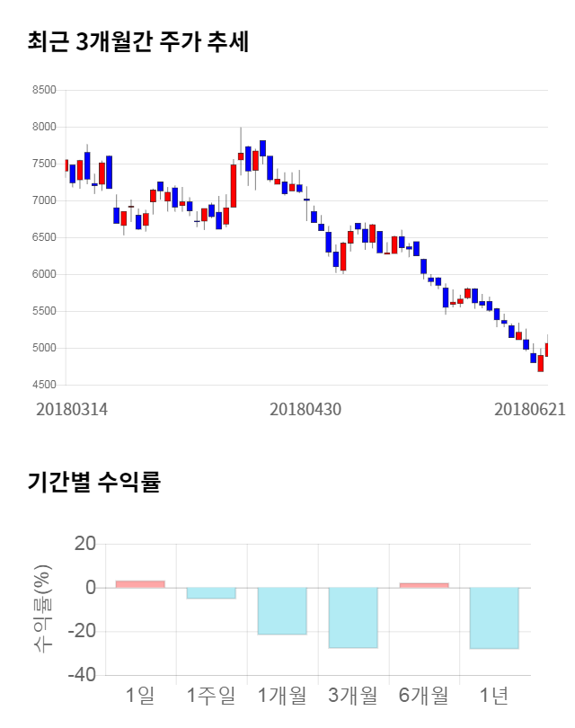Click the 20180430 date label
The width and height of the screenshot is (575, 728).
[305, 409]
